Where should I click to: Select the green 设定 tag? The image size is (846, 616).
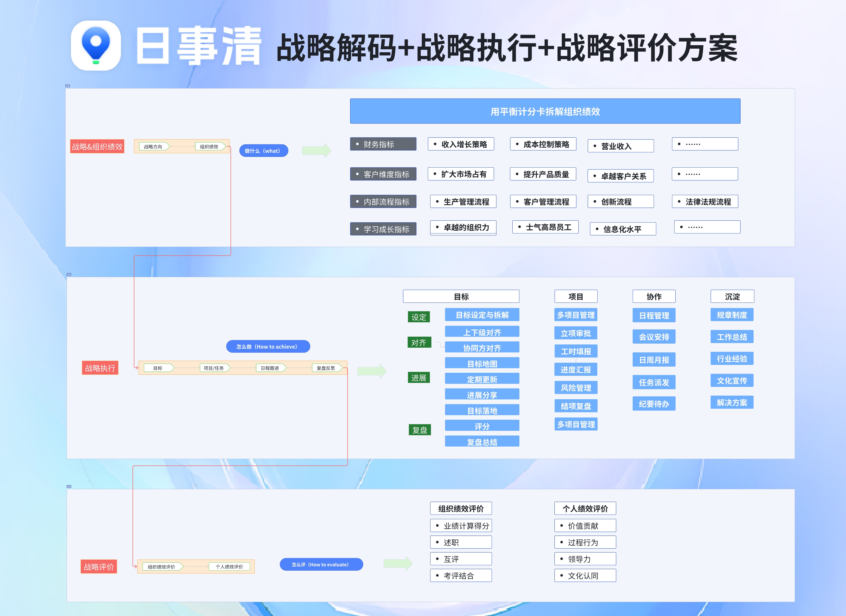point(419,317)
